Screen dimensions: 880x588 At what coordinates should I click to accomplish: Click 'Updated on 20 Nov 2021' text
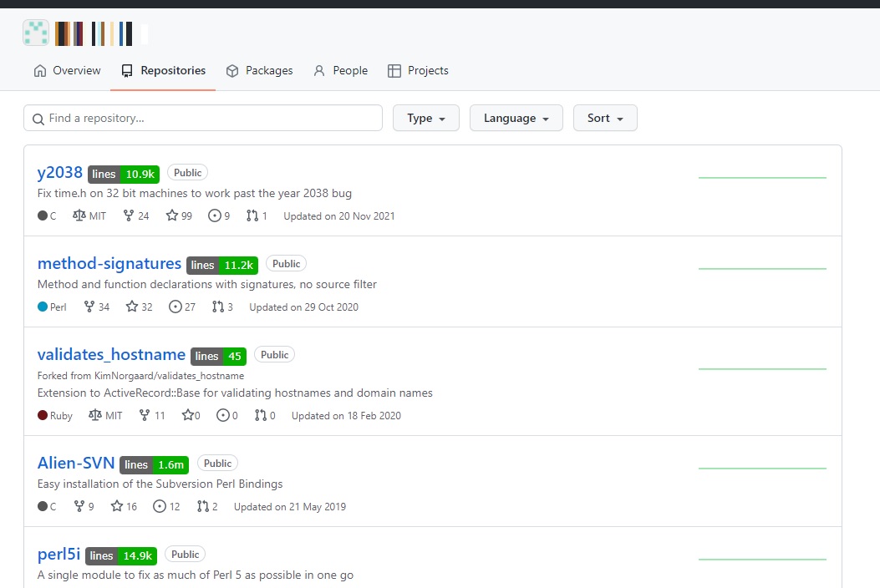click(339, 216)
